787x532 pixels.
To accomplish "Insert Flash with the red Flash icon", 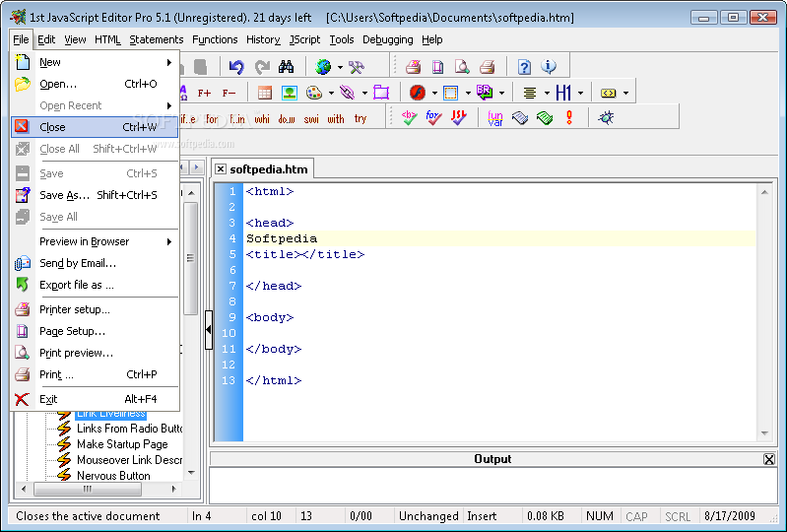I will [417, 93].
